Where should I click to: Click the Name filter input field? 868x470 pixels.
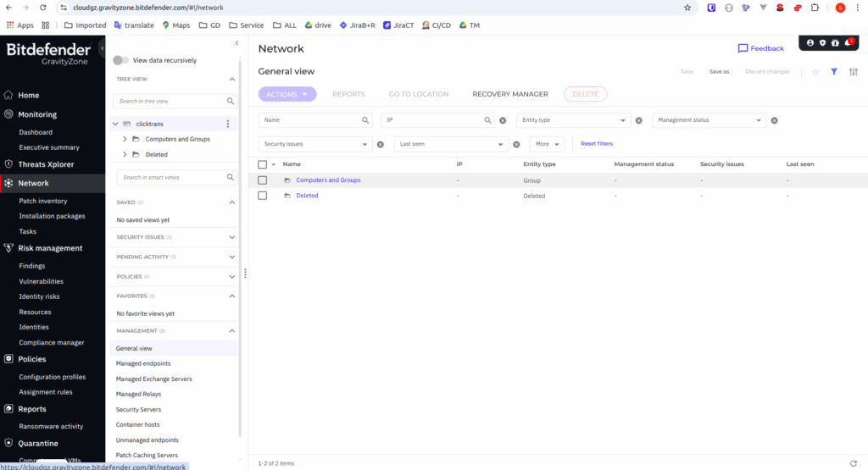pyautogui.click(x=314, y=120)
